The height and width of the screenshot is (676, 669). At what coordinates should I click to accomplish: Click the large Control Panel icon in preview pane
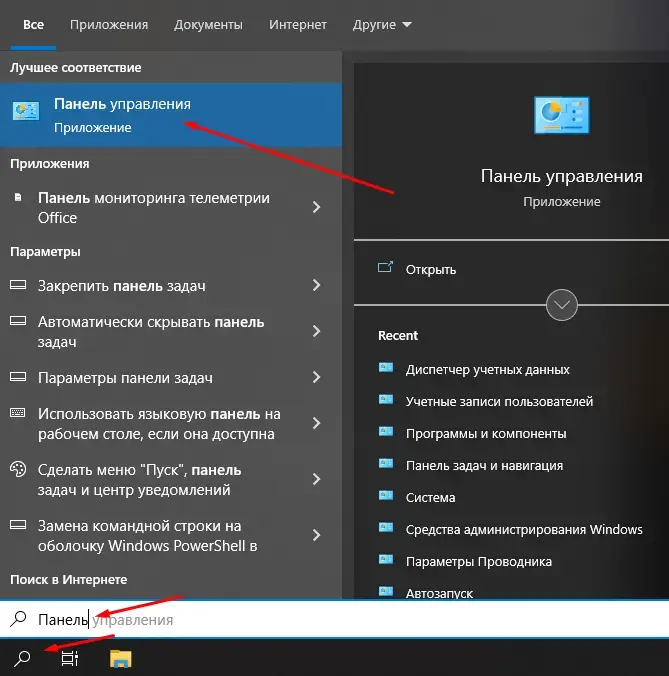coord(562,115)
